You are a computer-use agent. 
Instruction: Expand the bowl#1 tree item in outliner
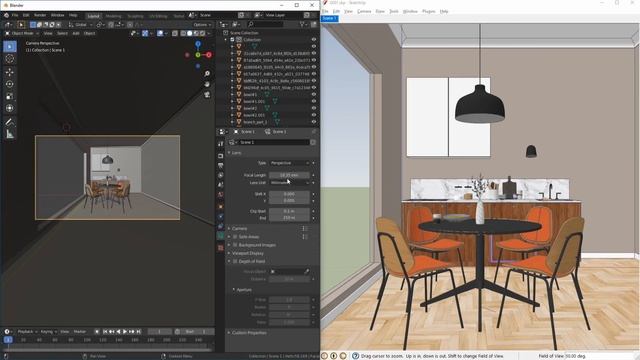(x=232, y=94)
